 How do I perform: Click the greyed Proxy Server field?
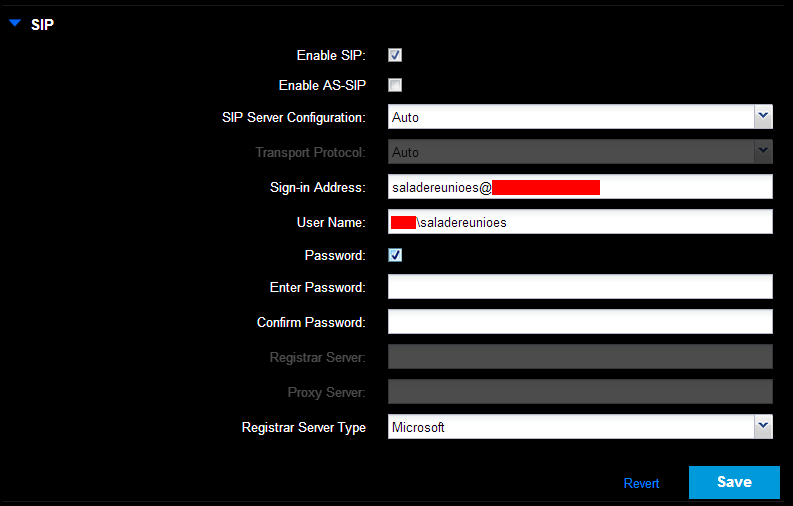point(580,392)
